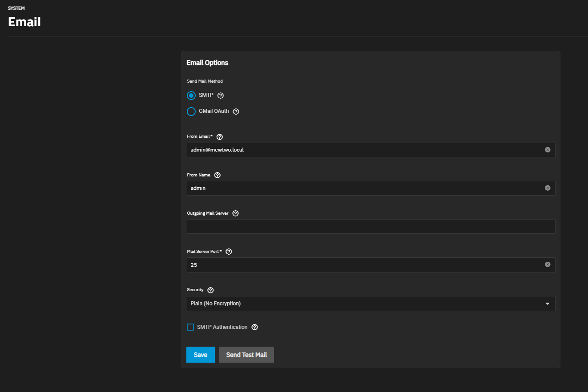Show help for Security setting
The height and width of the screenshot is (392, 588).
click(211, 290)
